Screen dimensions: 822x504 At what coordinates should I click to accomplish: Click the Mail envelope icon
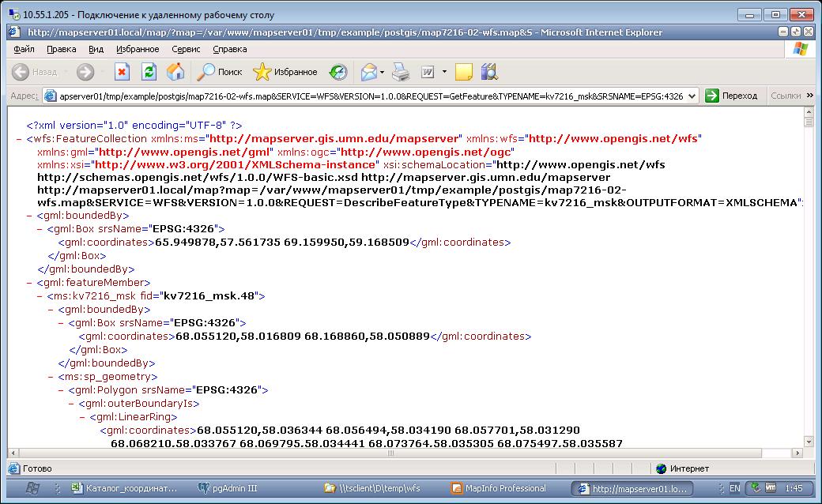pyautogui.click(x=369, y=72)
